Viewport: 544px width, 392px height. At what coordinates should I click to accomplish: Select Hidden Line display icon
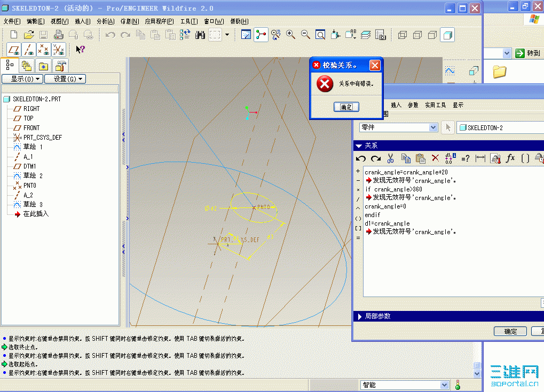[417, 35]
